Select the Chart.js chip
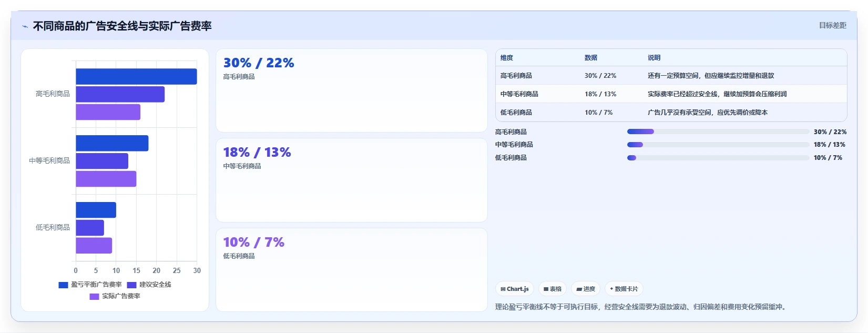868x333 pixels. [x=515, y=289]
